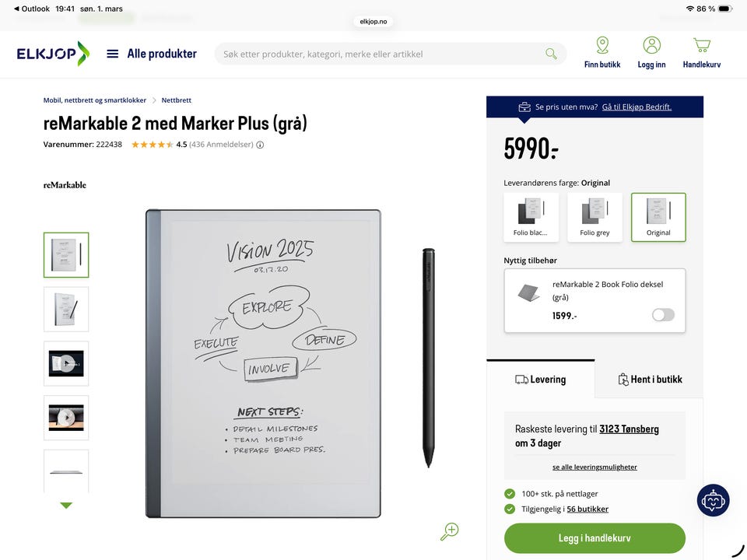The image size is (747, 560).
Task: Select the Levering tab
Action: coord(541,380)
